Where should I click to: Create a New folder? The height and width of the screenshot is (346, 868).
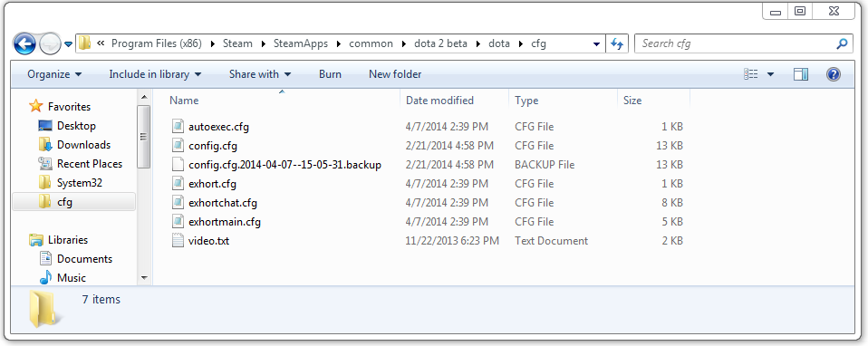pos(395,74)
